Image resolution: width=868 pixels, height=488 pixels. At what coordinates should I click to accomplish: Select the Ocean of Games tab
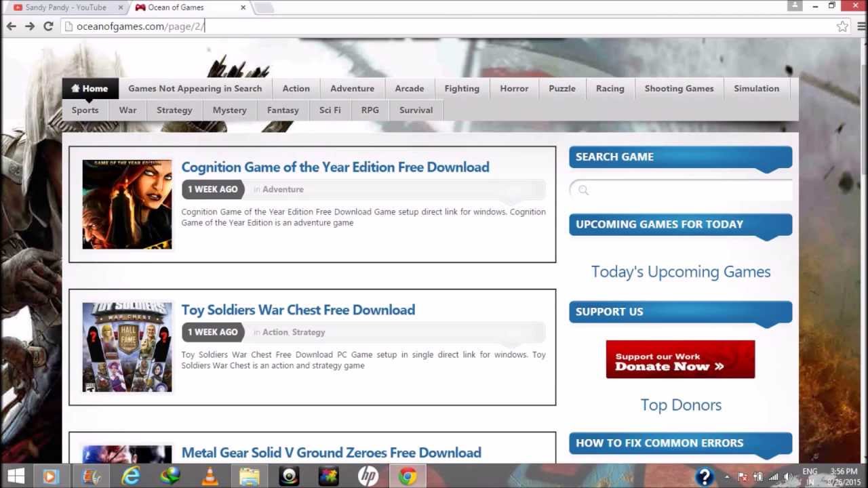tap(190, 7)
